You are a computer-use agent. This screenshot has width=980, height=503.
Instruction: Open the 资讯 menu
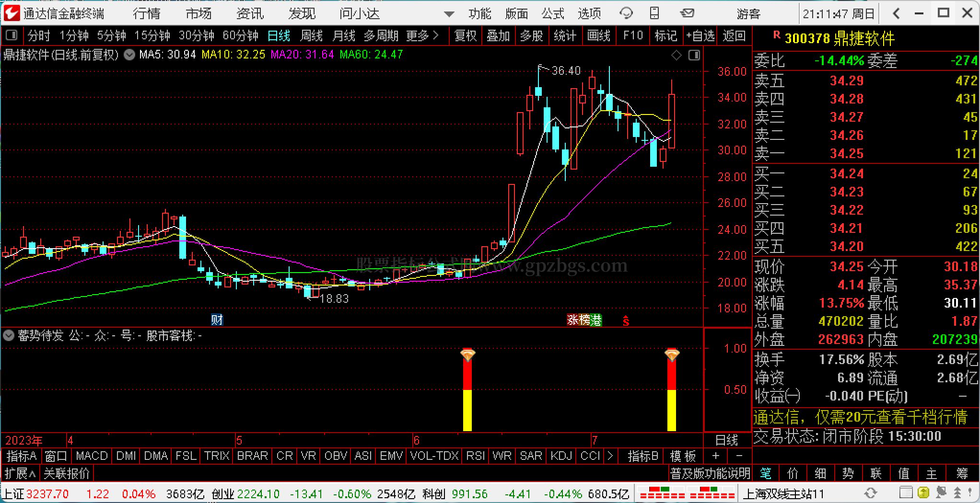coord(250,13)
